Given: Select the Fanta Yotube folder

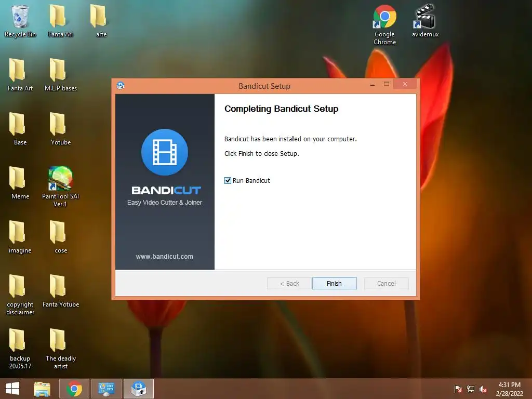Looking at the screenshot, I should [60, 291].
